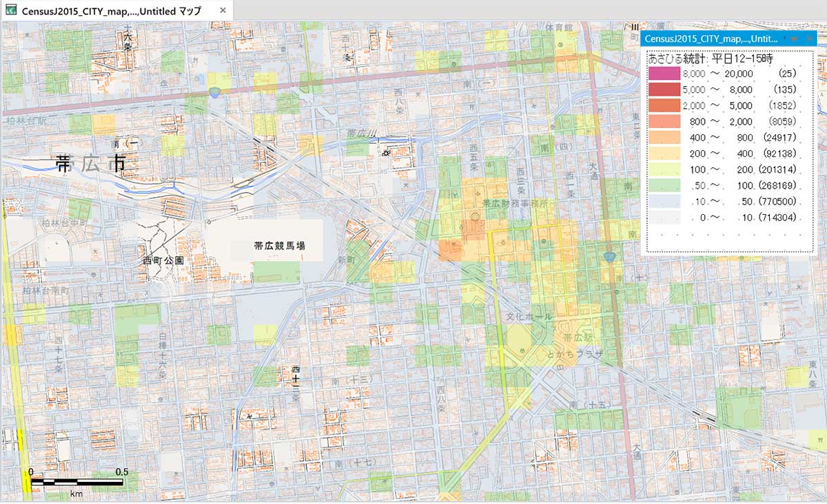The image size is (827, 504).
Task: Click the 西町公園 label on the map
Action: [163, 261]
